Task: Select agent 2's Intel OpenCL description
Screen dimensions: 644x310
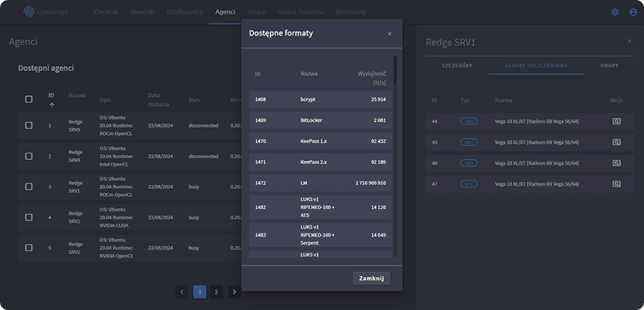Action: 116,157
